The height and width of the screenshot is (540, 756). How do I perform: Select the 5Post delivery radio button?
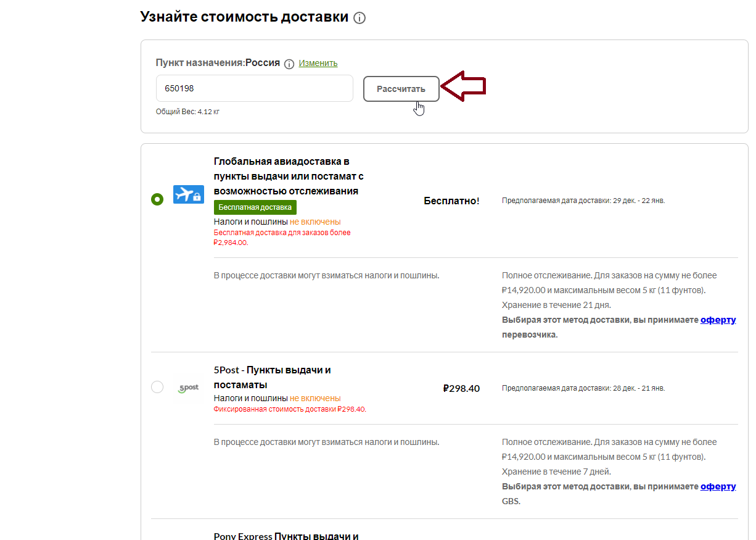(x=157, y=387)
